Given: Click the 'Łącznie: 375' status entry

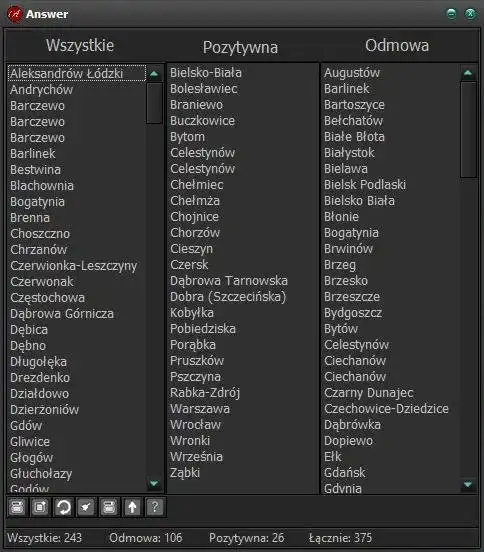Looking at the screenshot, I should [340, 538].
